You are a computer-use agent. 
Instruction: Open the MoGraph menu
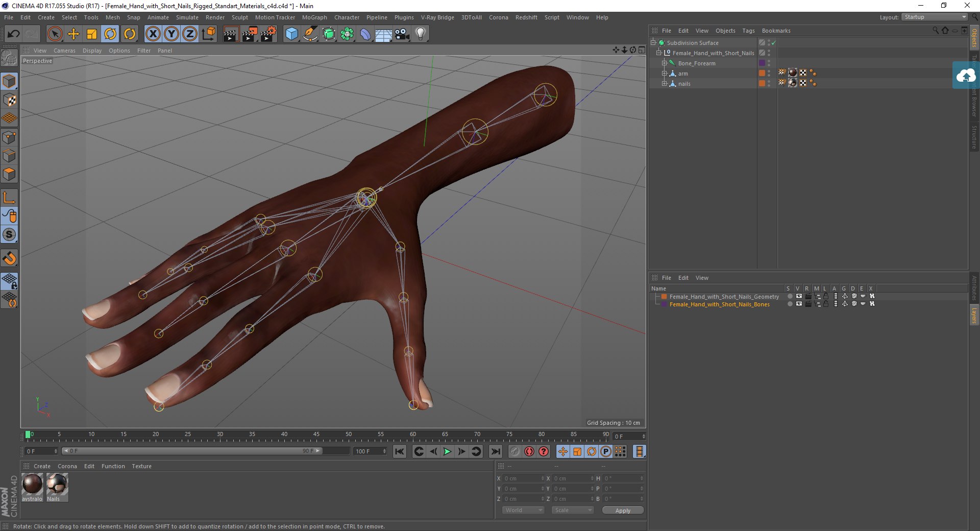[x=314, y=17]
